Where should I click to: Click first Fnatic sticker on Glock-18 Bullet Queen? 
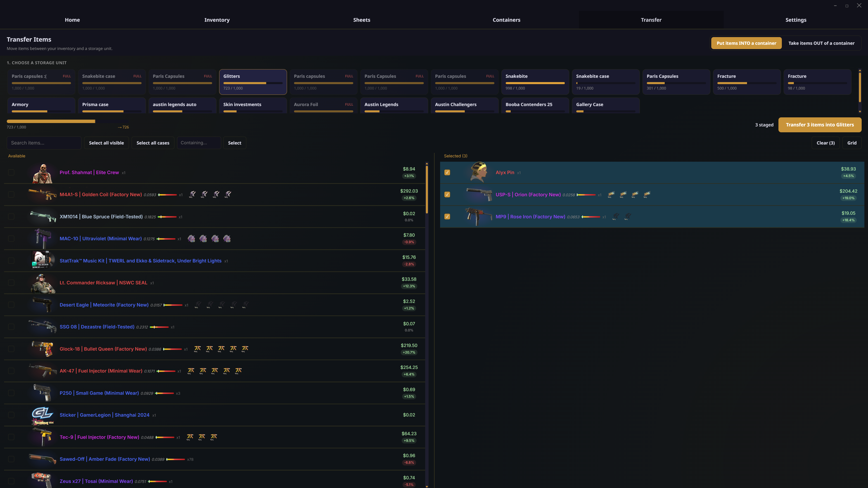click(197, 348)
